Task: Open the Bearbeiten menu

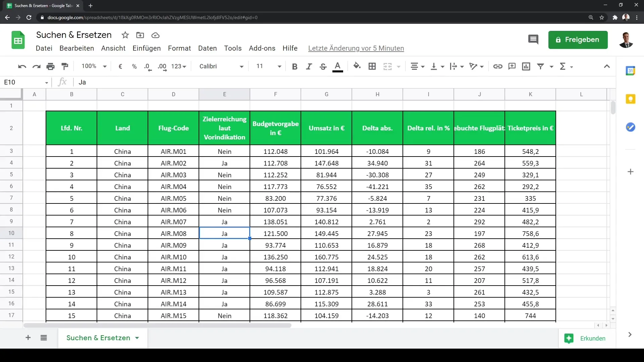Action: tap(76, 48)
